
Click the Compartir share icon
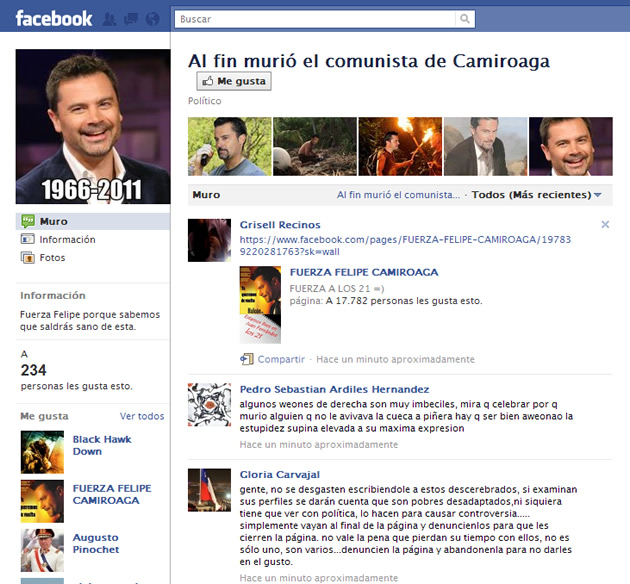coord(247,359)
